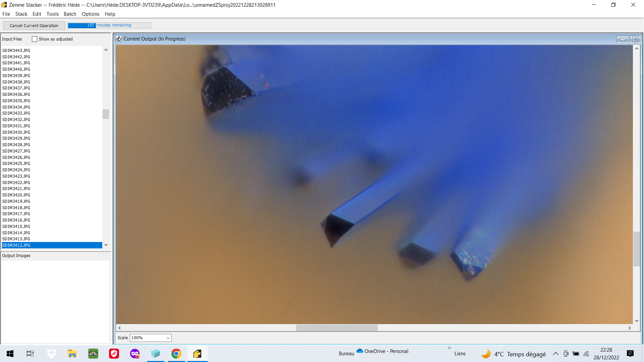Open the Windows Start menu
The width and height of the screenshot is (644, 362).
click(10, 354)
